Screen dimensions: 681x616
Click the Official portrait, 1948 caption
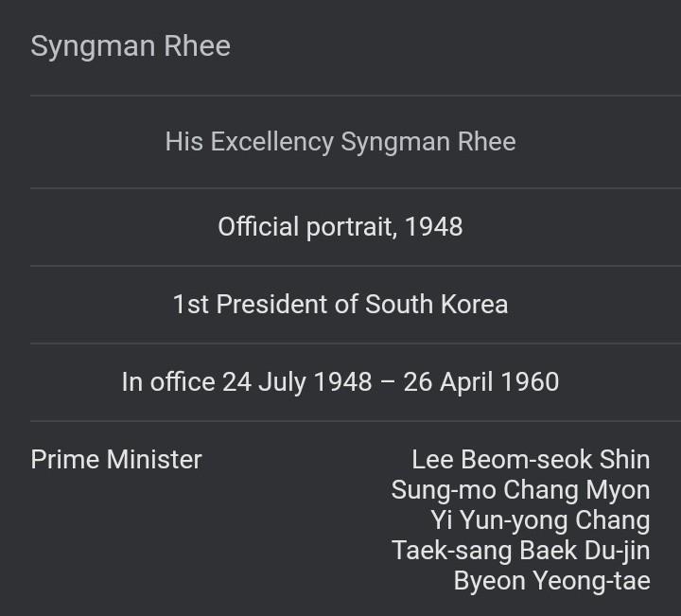click(x=340, y=227)
